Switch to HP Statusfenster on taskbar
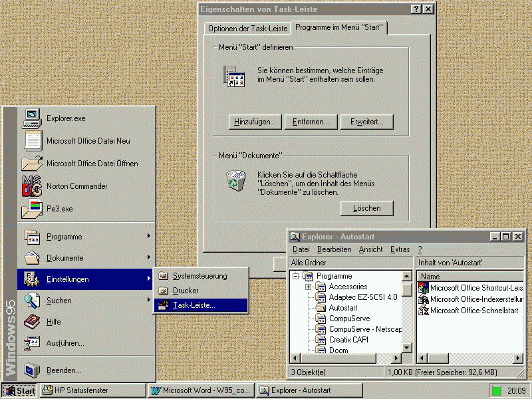 92,390
